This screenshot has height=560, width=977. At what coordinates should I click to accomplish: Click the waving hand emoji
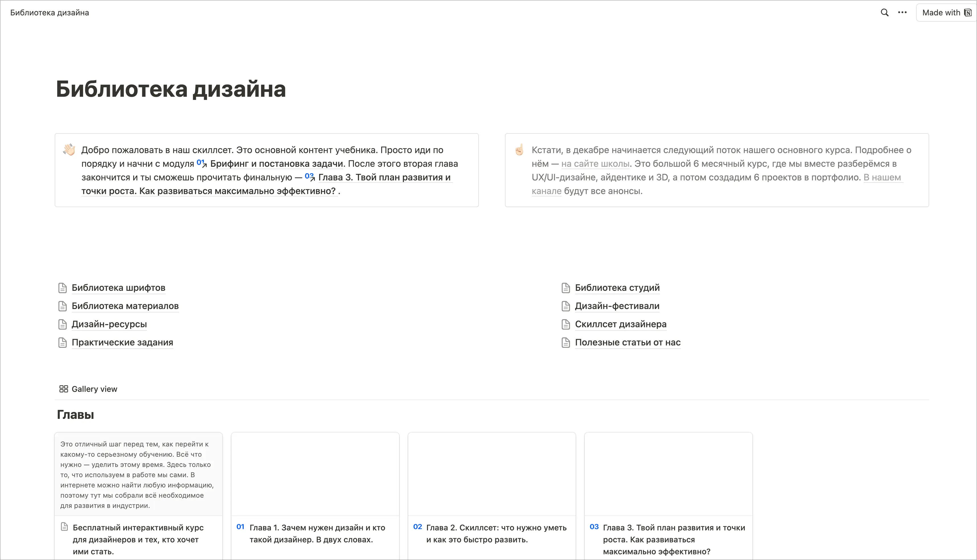(x=69, y=150)
